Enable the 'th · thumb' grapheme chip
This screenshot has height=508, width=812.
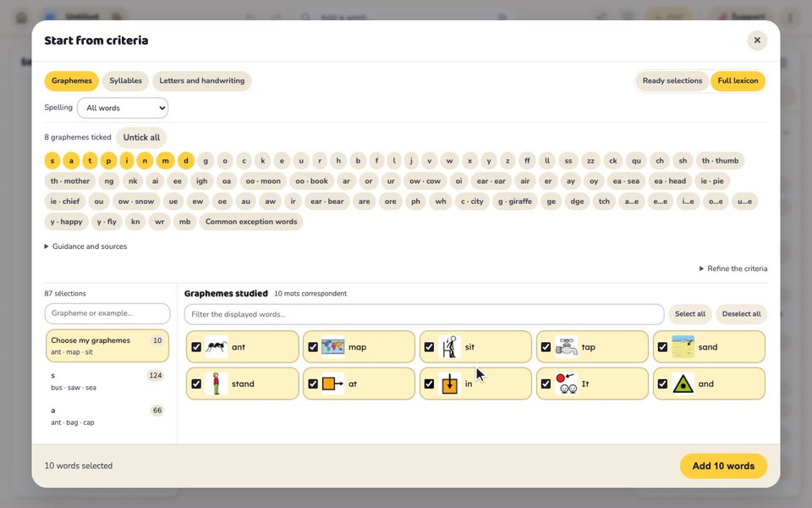tap(720, 161)
